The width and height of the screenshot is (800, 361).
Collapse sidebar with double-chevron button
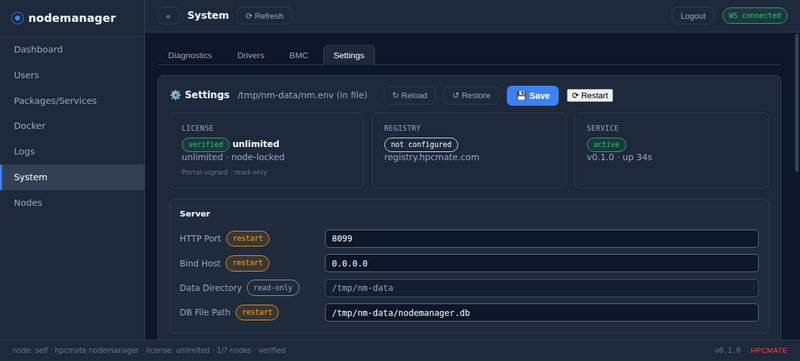[x=168, y=16]
